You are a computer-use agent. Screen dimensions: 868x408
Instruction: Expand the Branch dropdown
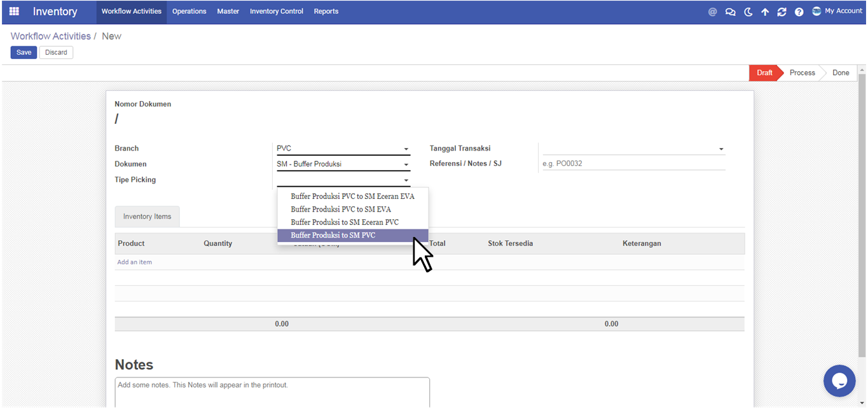tap(406, 149)
